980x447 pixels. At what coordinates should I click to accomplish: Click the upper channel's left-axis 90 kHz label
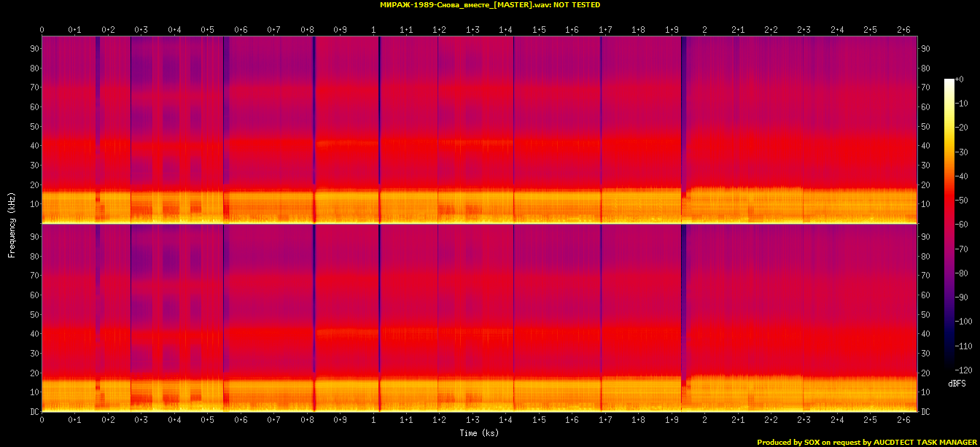click(x=33, y=49)
